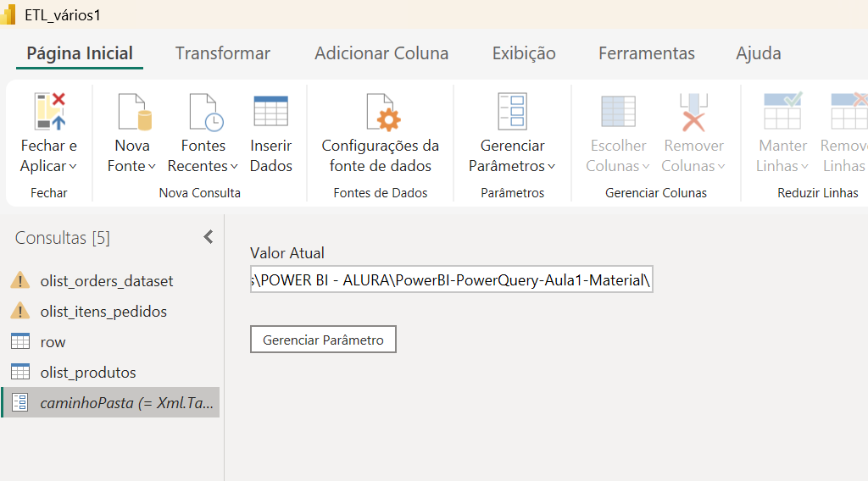Open the Ajuda tab
Screen dimensions: 868x481
point(759,53)
